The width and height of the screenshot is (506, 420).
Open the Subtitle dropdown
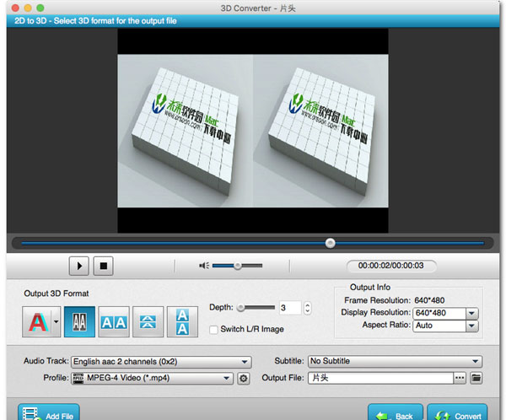395,361
